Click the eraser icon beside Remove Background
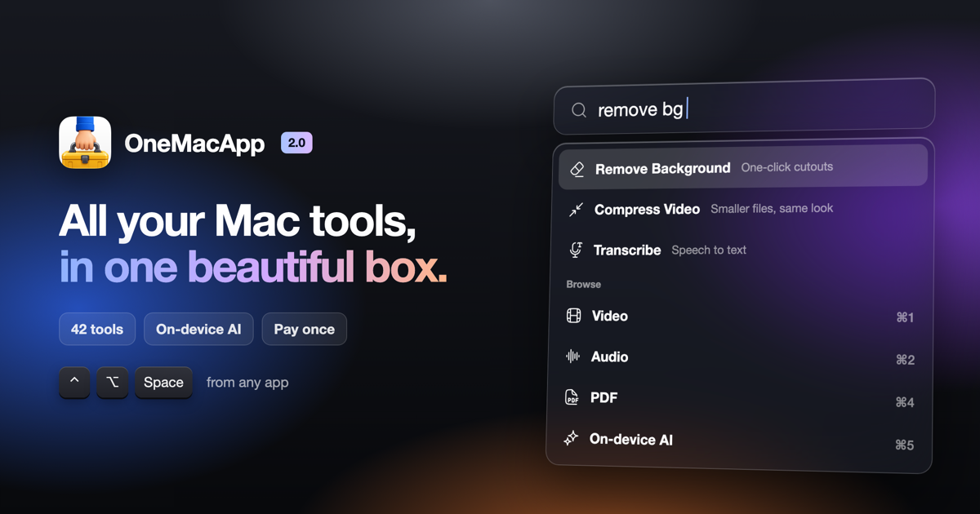Image resolution: width=980 pixels, height=514 pixels. (x=577, y=169)
